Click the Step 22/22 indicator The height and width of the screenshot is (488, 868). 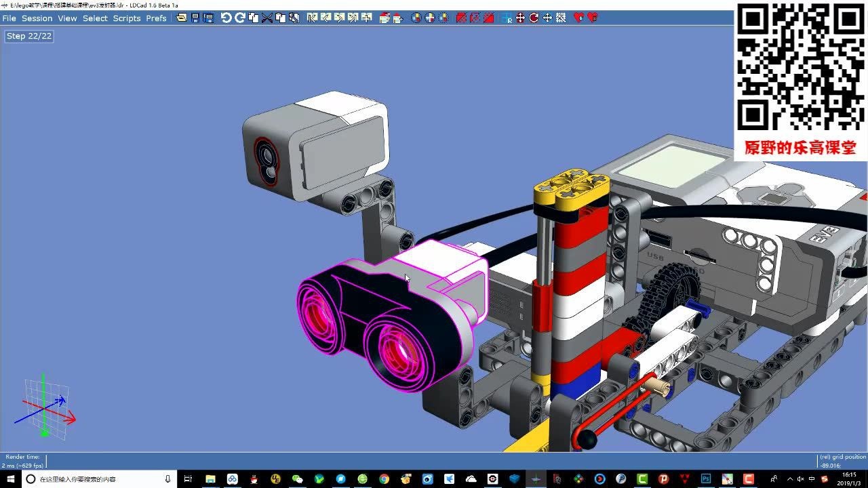(x=29, y=36)
